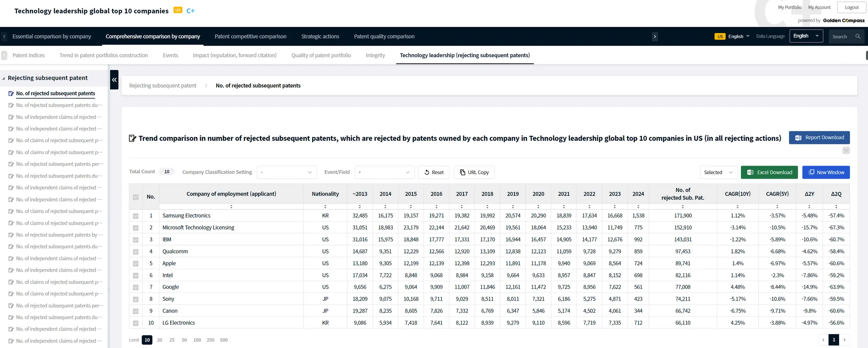Check the Samsung Electronics row checkbox
868x348 pixels.
136,216
